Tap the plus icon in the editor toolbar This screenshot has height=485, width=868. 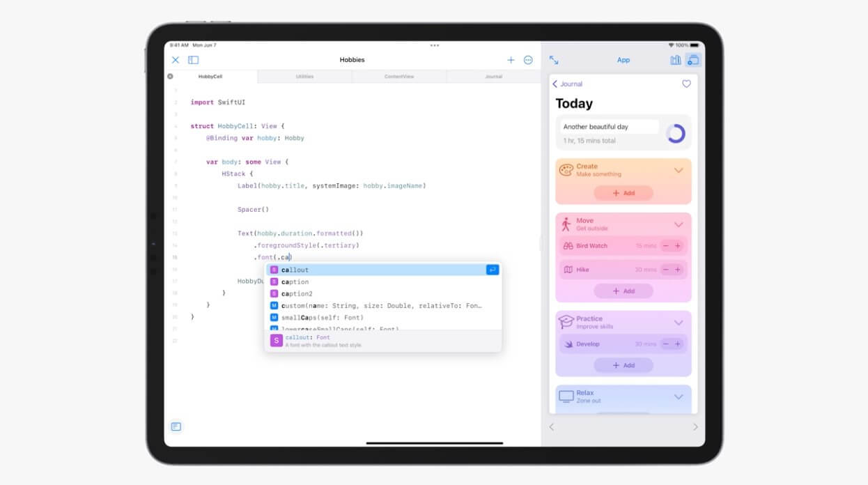511,61
